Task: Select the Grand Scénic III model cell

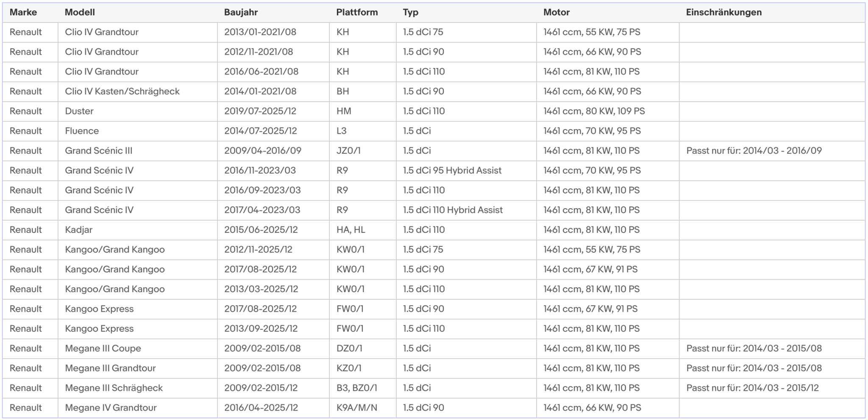Action: (x=138, y=151)
